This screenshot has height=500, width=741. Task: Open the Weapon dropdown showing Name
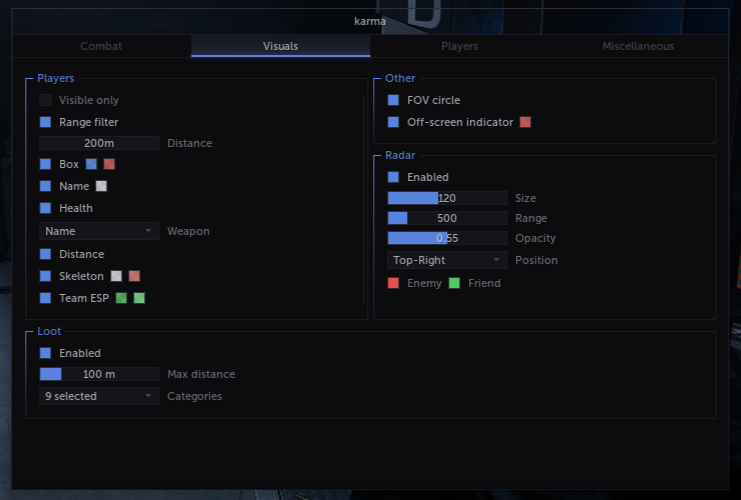point(99,231)
